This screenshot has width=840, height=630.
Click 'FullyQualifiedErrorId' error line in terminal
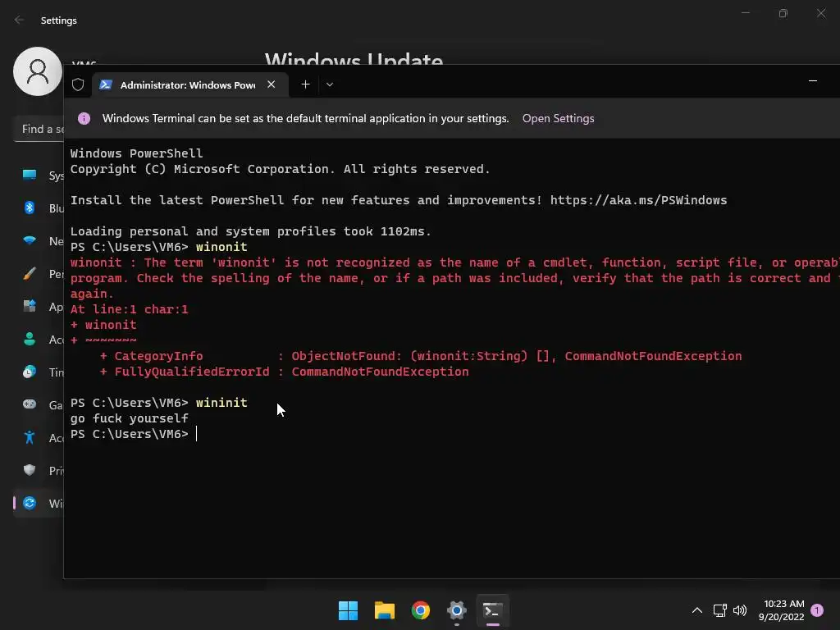click(284, 372)
